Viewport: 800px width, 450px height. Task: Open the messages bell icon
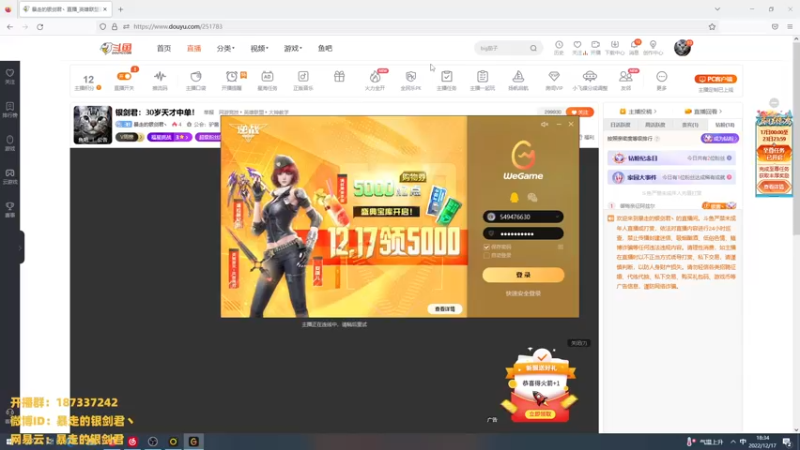pos(634,47)
